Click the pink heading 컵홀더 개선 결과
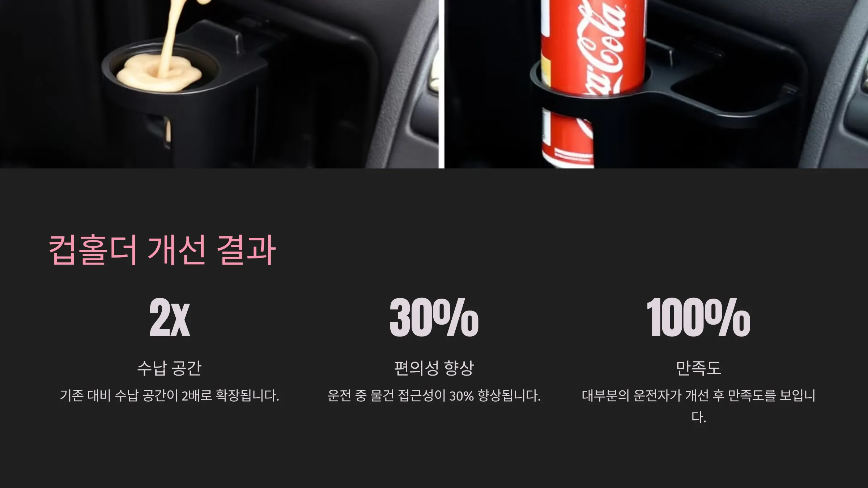868x488 pixels. tap(162, 249)
